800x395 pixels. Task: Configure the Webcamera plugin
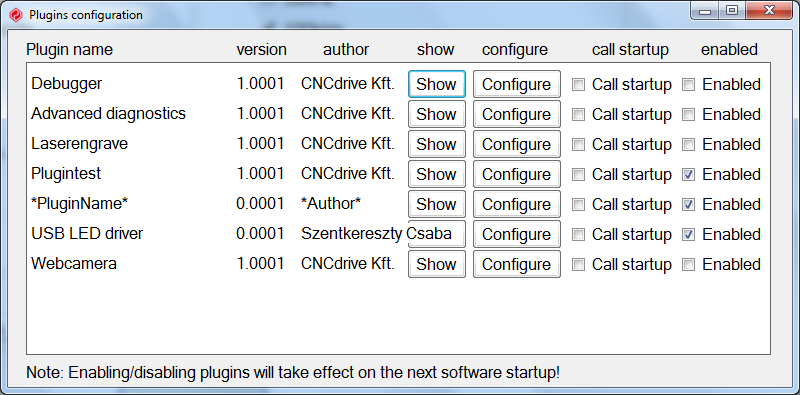516,264
